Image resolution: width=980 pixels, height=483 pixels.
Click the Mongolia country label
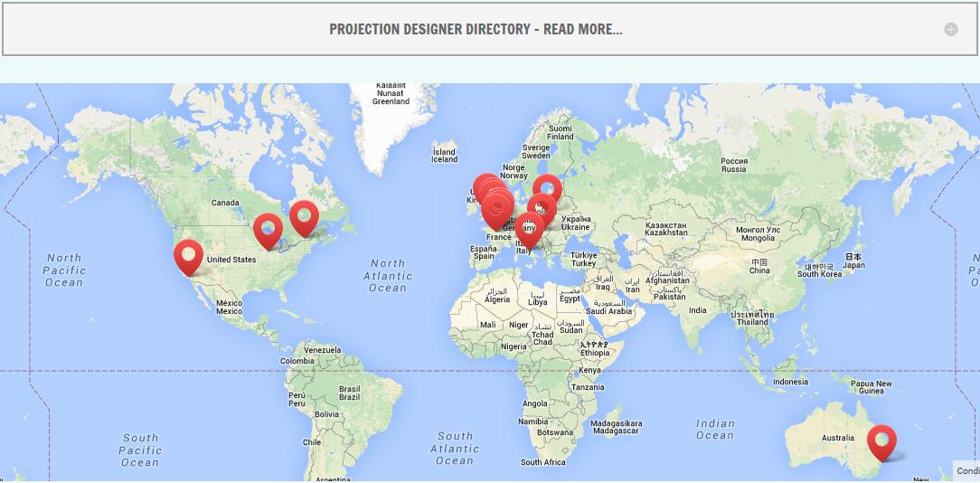(x=759, y=234)
